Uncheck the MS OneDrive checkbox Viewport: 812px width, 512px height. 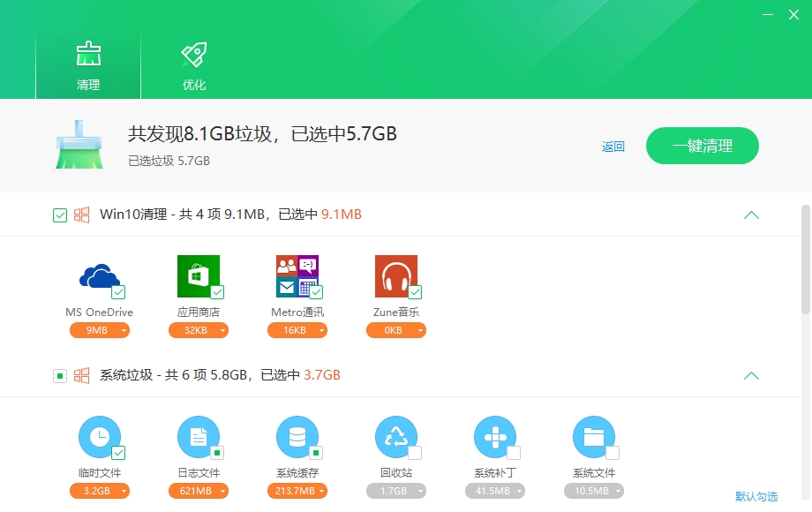coord(118,292)
